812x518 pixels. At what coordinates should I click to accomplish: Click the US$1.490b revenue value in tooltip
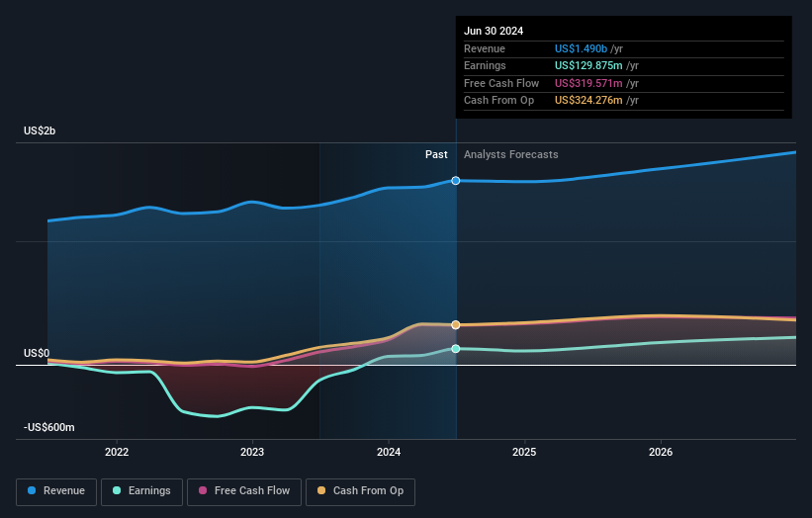tap(581, 48)
